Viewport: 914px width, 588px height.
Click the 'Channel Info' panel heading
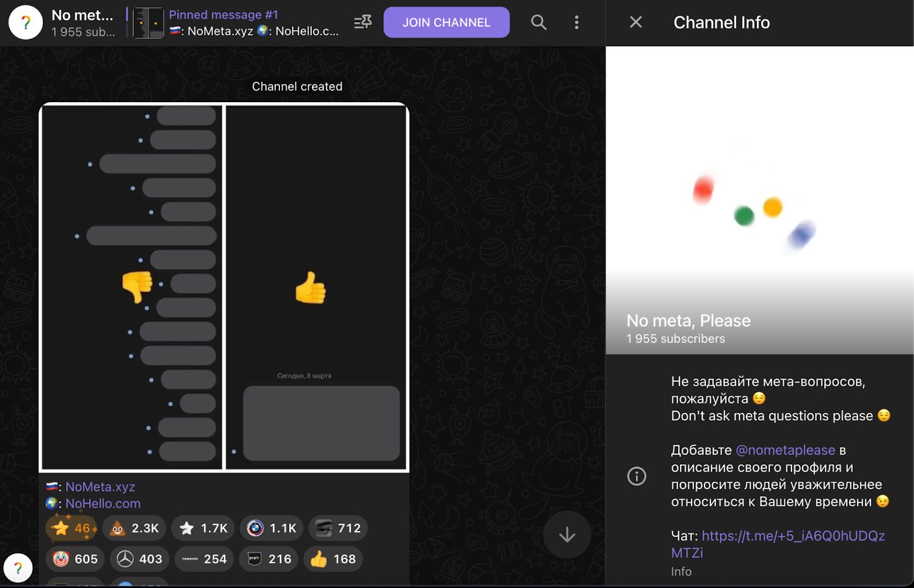(x=721, y=22)
